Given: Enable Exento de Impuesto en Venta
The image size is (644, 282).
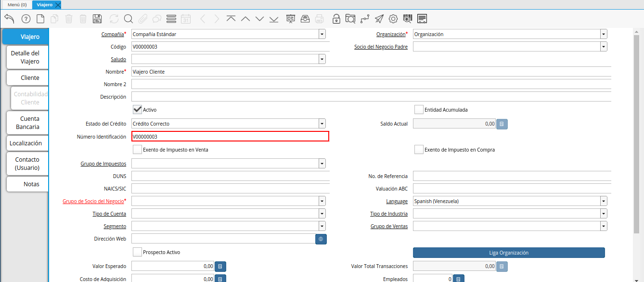Looking at the screenshot, I should coord(137,150).
